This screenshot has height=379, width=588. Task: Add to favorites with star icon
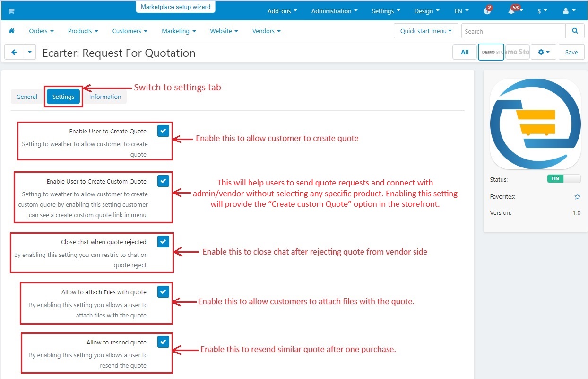tap(577, 196)
